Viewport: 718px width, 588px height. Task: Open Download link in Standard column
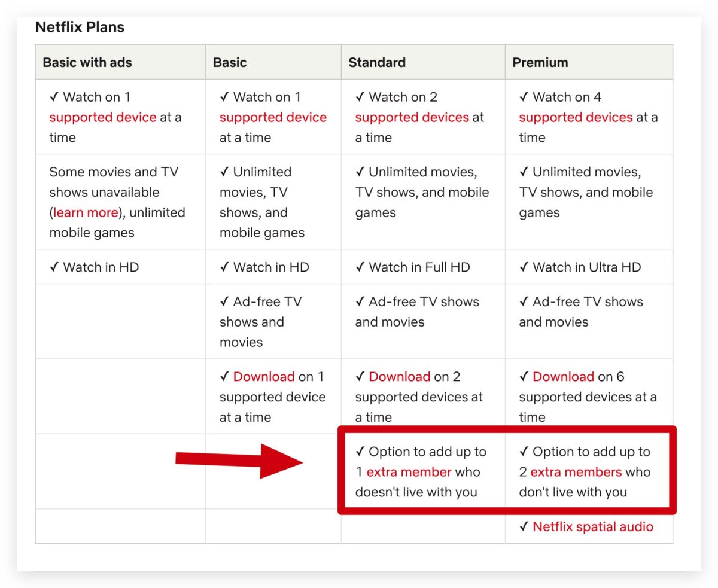click(x=399, y=377)
